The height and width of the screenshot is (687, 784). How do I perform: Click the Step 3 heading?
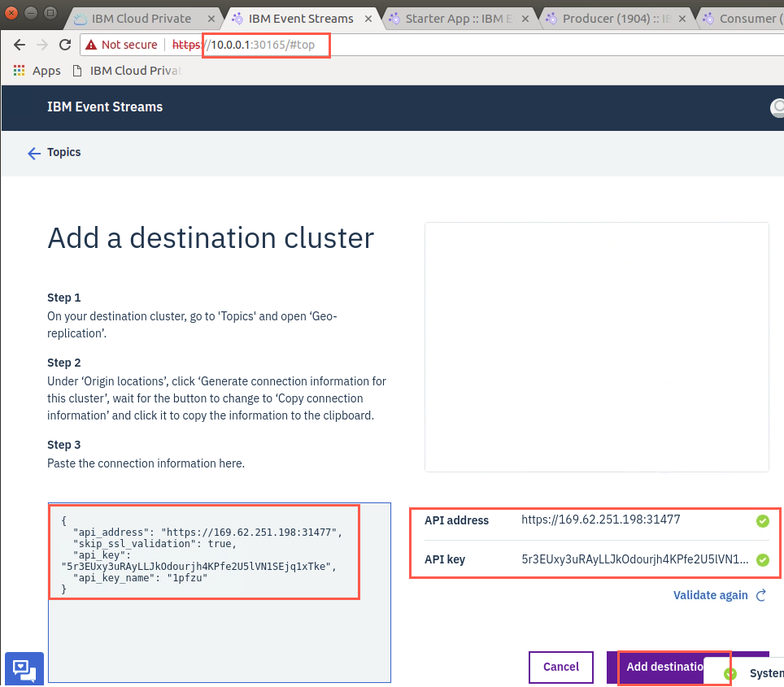pyautogui.click(x=64, y=445)
